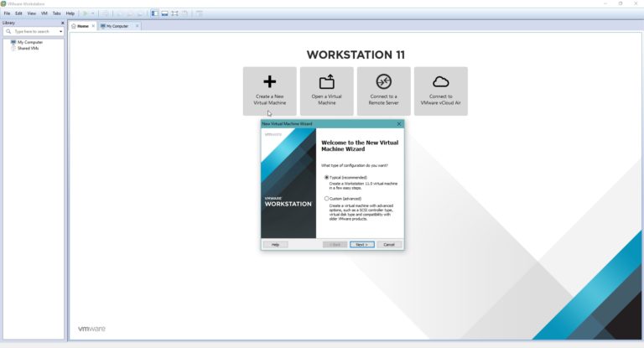Close the Library panel with its X
Viewport: 644px width, 348px height.
pos(62,23)
